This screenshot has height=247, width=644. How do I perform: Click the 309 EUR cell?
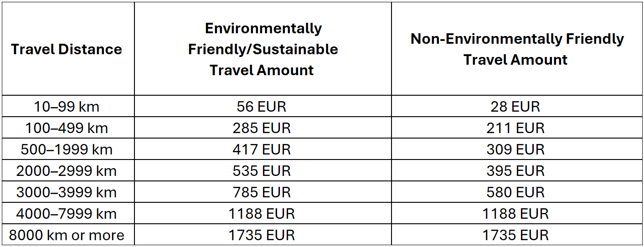(516, 149)
